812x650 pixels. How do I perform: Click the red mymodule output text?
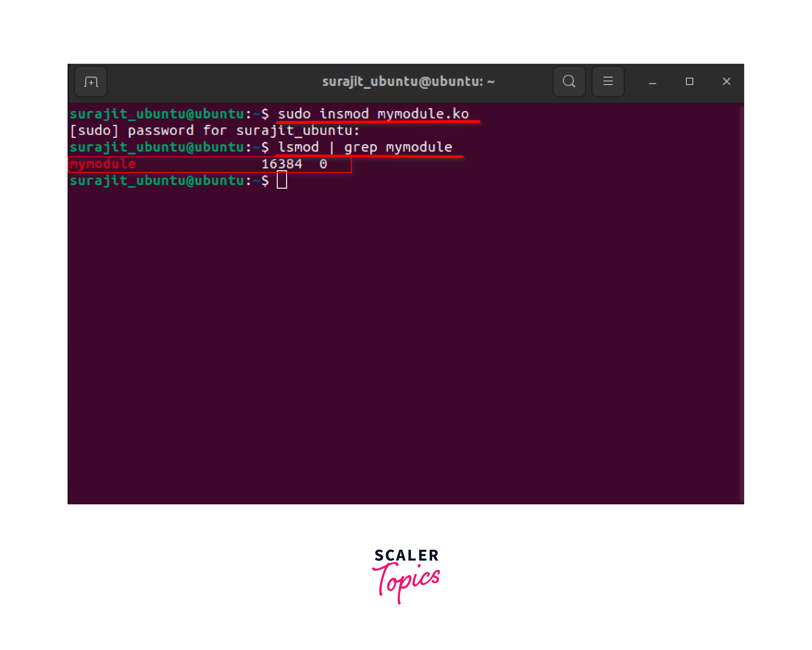pos(102,164)
